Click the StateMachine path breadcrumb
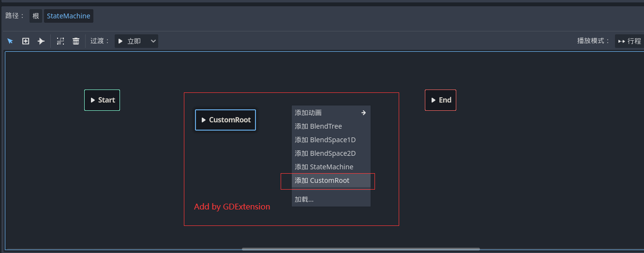This screenshot has width=644, height=253. [69, 16]
